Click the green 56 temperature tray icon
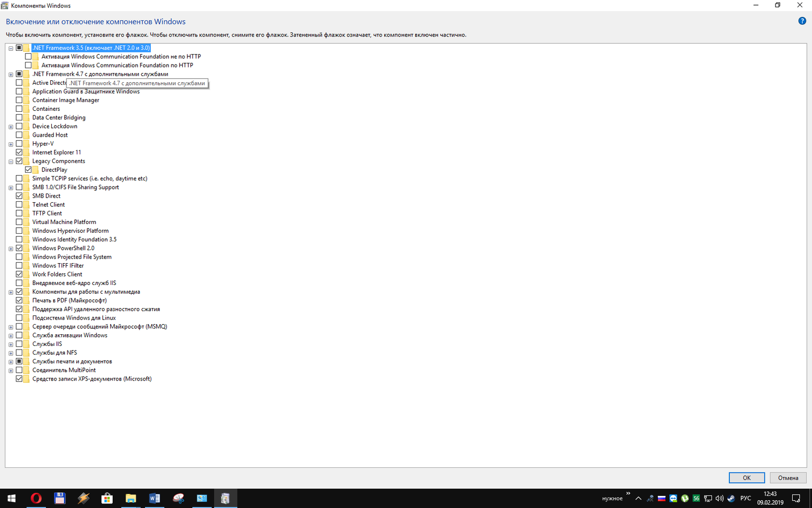Screen dimensions: 812x508 pos(696,498)
